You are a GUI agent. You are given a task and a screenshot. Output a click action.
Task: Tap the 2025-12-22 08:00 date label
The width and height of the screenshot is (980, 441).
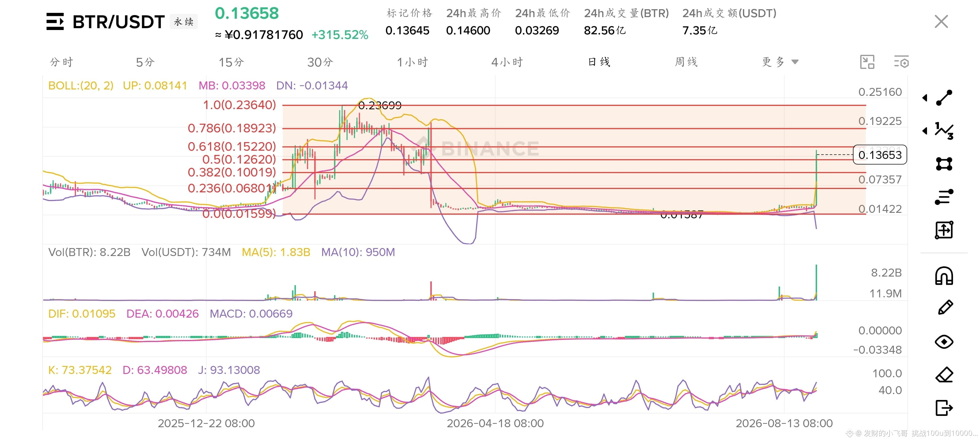click(206, 424)
